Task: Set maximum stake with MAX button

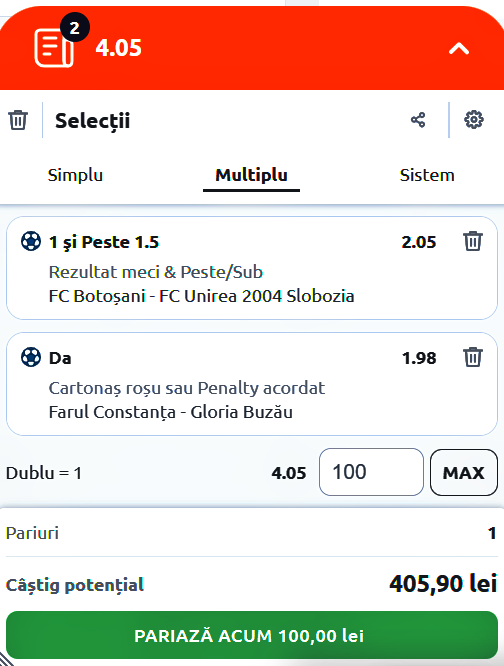Action: click(x=464, y=472)
